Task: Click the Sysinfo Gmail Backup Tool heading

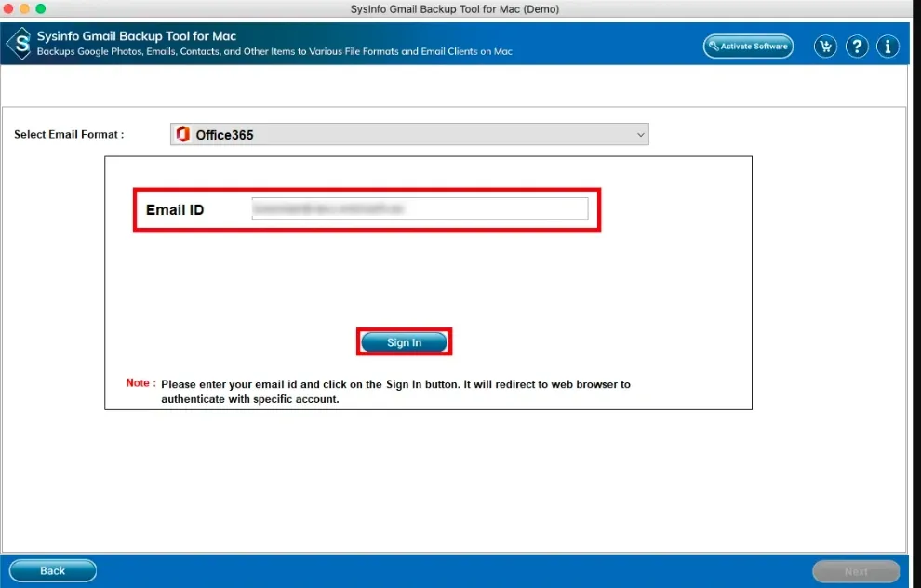Action: 136,36
